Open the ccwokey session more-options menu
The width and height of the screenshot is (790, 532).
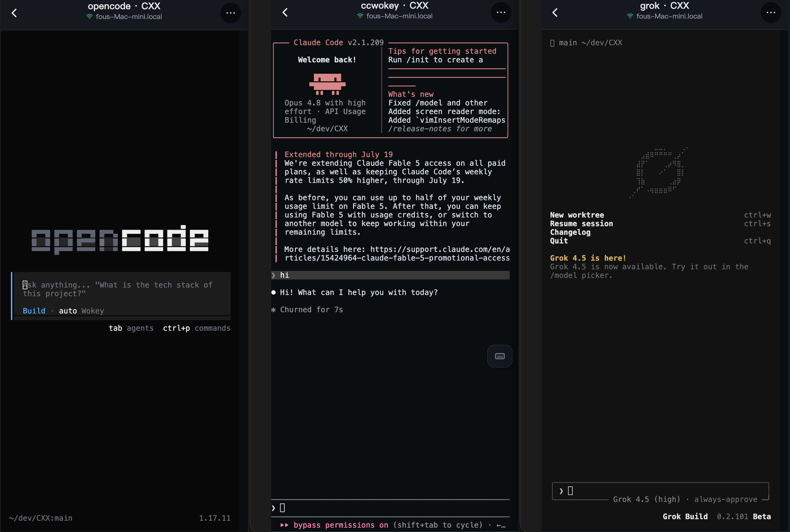click(x=501, y=13)
